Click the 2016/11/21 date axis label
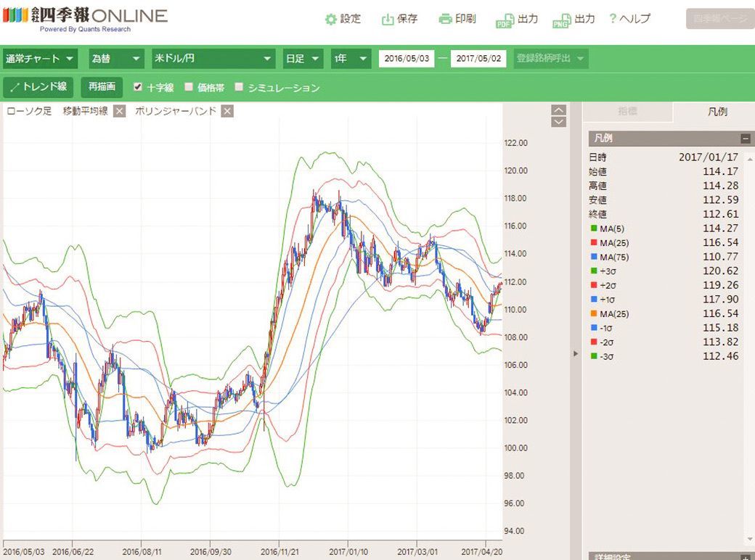 [279, 552]
